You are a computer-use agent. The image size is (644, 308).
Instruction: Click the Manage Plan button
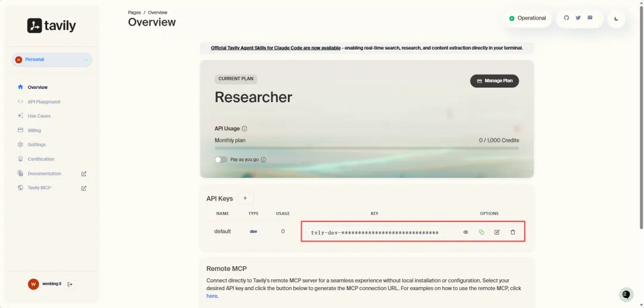(494, 81)
